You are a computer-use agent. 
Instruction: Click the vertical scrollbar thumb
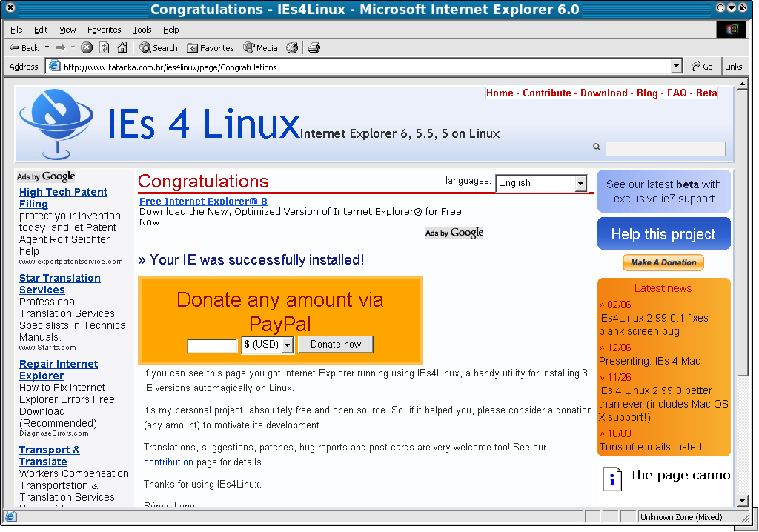tap(742, 233)
